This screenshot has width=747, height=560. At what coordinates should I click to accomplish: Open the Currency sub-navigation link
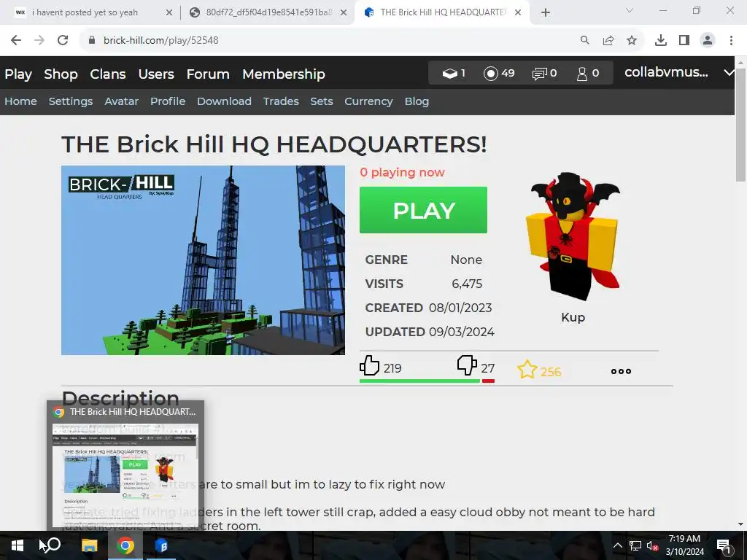pyautogui.click(x=368, y=101)
